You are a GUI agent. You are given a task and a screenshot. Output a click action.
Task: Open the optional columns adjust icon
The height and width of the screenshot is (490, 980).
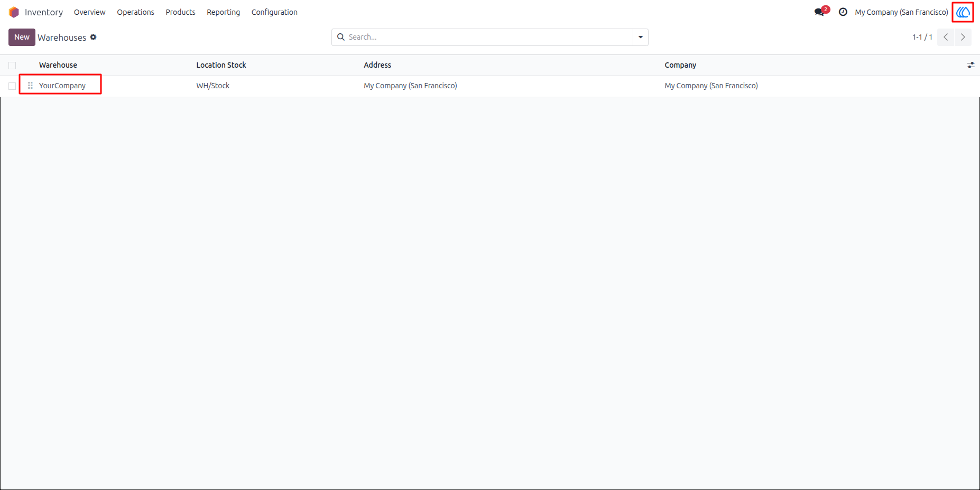click(970, 65)
